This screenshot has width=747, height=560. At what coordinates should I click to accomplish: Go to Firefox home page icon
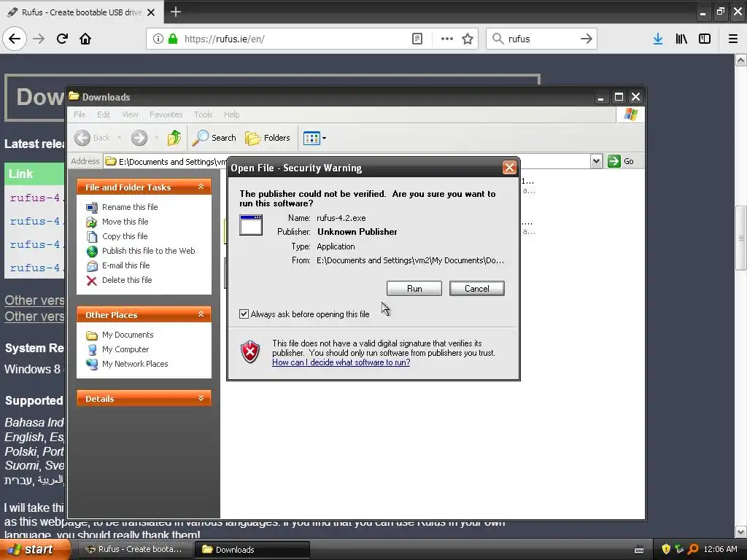(85, 39)
